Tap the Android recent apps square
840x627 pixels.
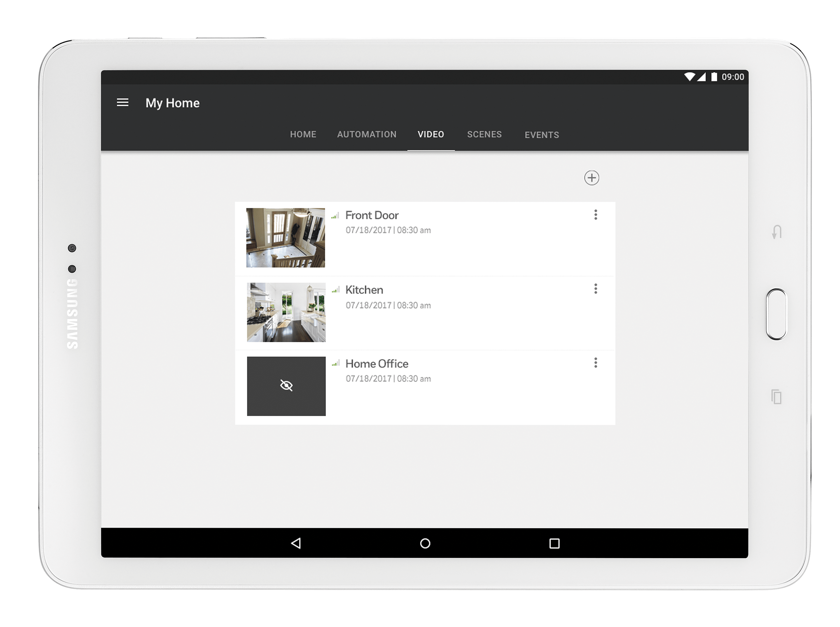point(554,544)
